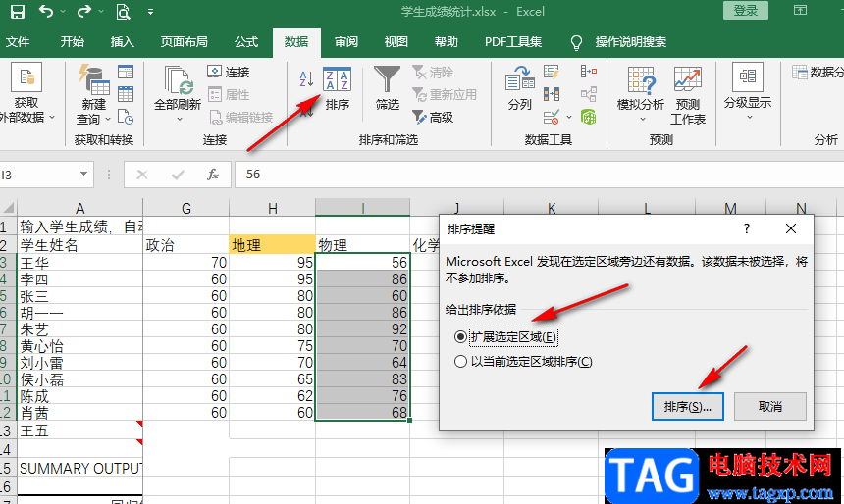This screenshot has height=504, width=844.
Task: Open the Get External Data (获取外部数据) menu
Action: tap(26, 93)
